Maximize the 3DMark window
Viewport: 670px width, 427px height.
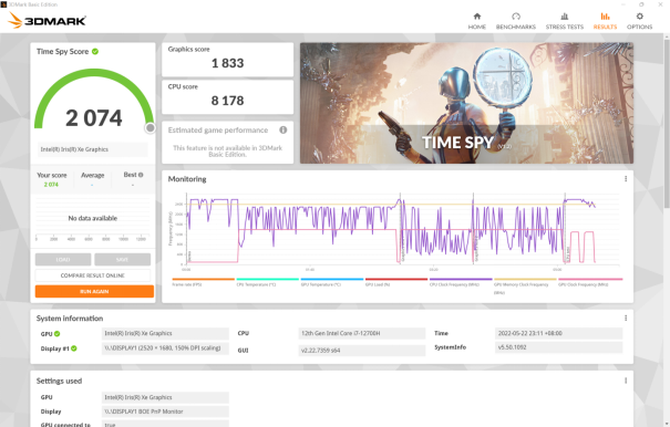(641, 4)
